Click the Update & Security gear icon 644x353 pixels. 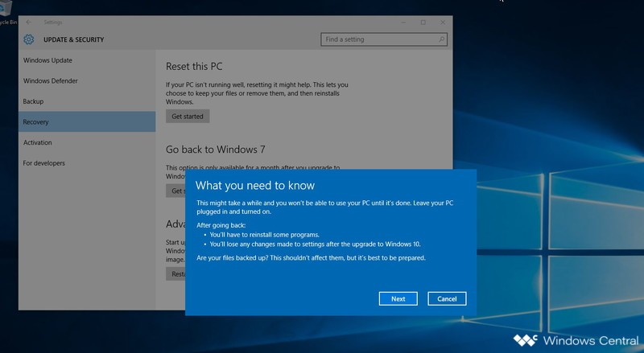[x=29, y=39]
